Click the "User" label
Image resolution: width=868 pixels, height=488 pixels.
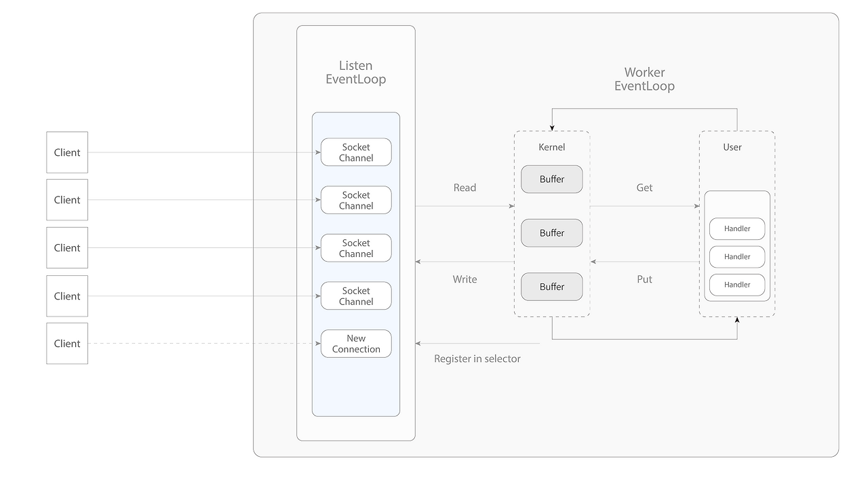(x=732, y=147)
